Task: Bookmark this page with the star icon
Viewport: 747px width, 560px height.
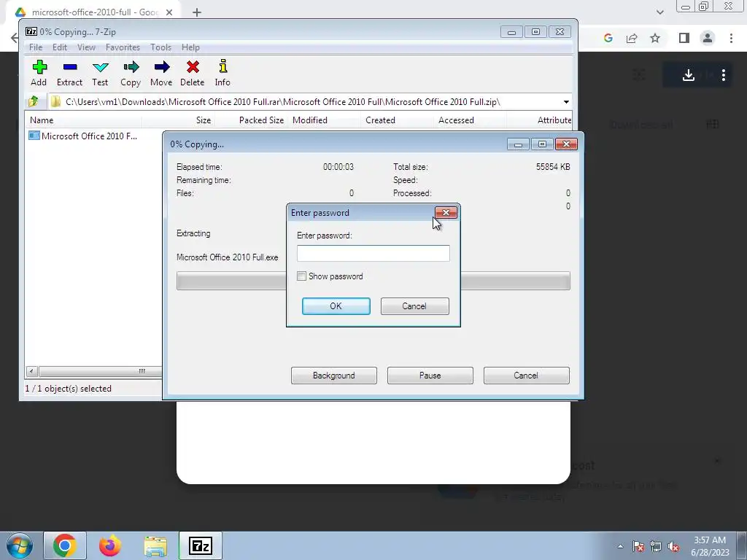Action: pyautogui.click(x=655, y=38)
